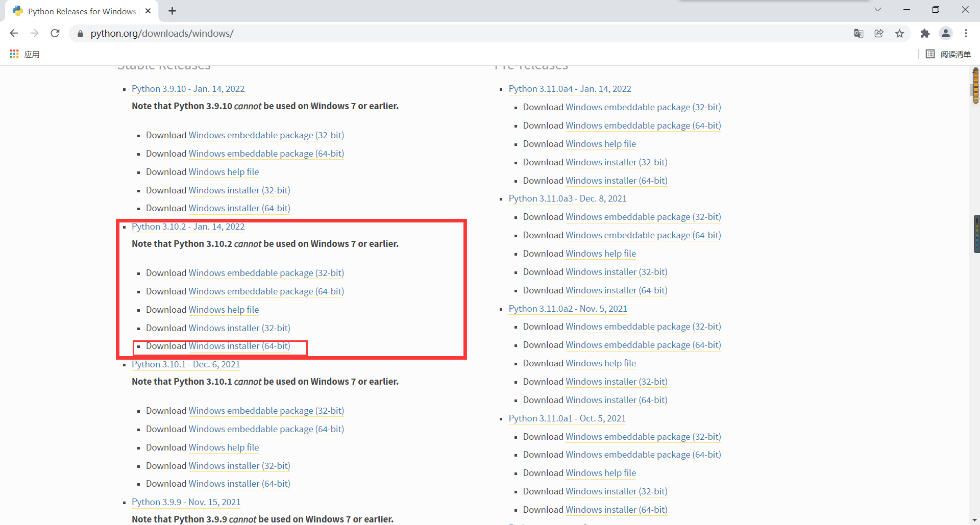Open the Chrome three-dot menu

pyautogui.click(x=966, y=34)
